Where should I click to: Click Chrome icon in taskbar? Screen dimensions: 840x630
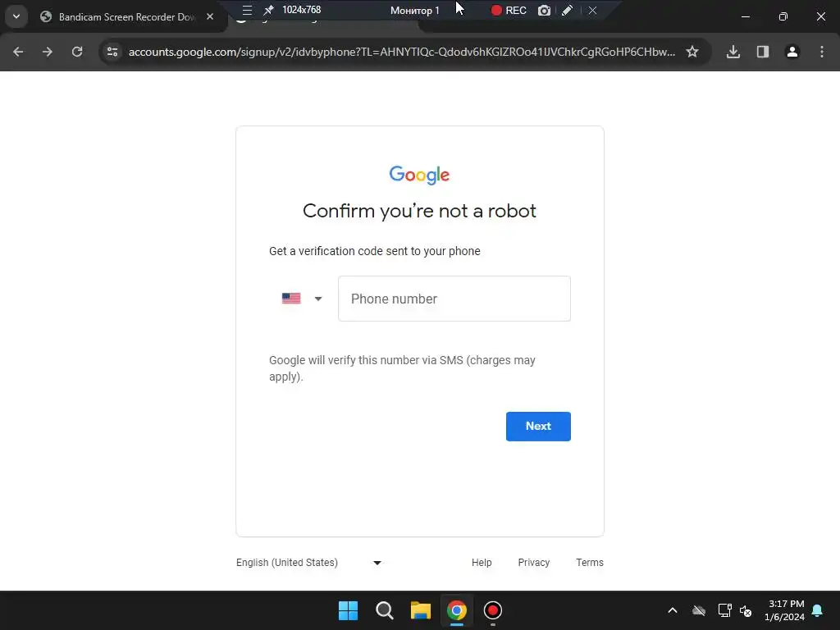pos(457,610)
